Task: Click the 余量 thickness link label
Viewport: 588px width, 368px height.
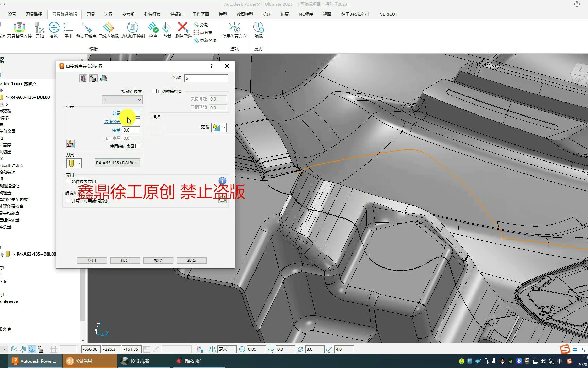Action: tap(116, 130)
